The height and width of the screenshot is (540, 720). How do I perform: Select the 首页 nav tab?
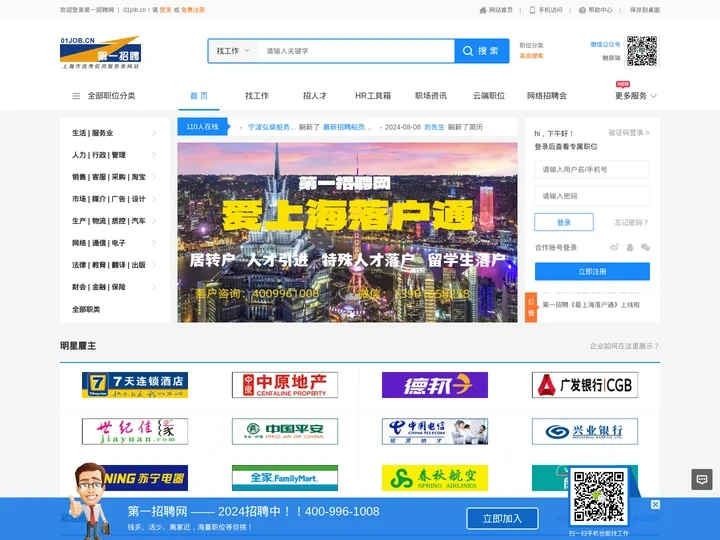coord(199,96)
